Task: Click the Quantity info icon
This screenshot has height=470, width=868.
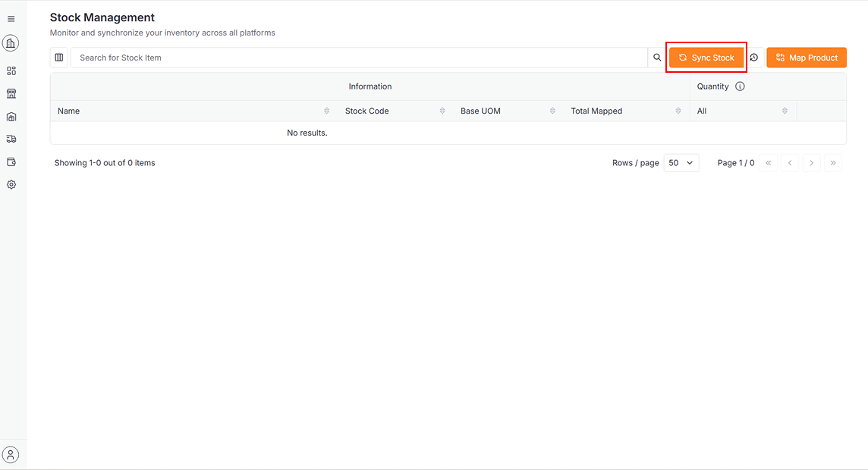Action: (x=740, y=86)
